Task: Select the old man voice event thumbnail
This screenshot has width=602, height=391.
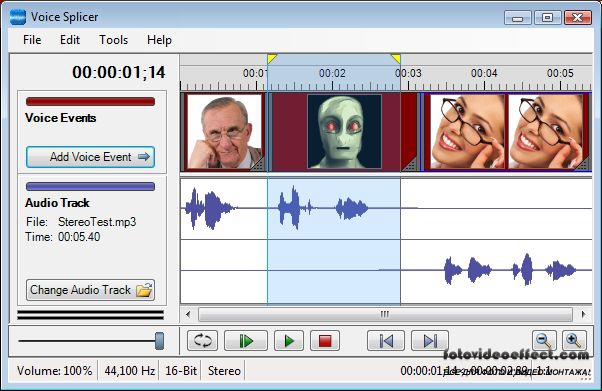Action: click(x=224, y=132)
